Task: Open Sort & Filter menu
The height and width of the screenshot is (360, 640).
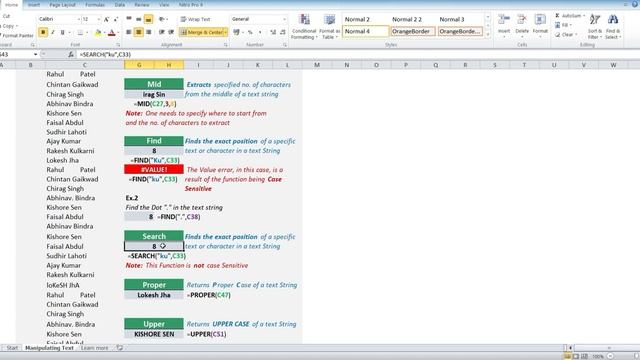Action: (x=594, y=27)
